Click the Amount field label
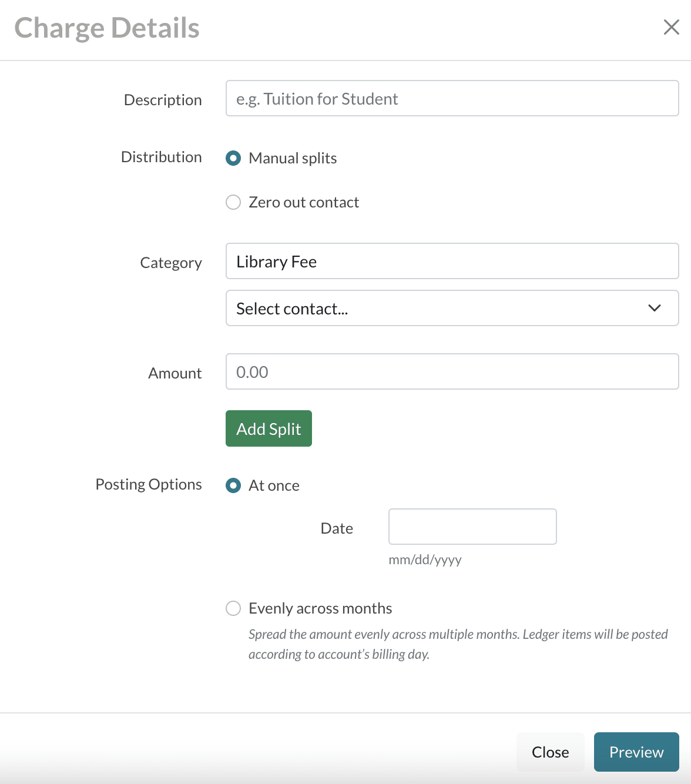The height and width of the screenshot is (784, 691). coord(175,373)
